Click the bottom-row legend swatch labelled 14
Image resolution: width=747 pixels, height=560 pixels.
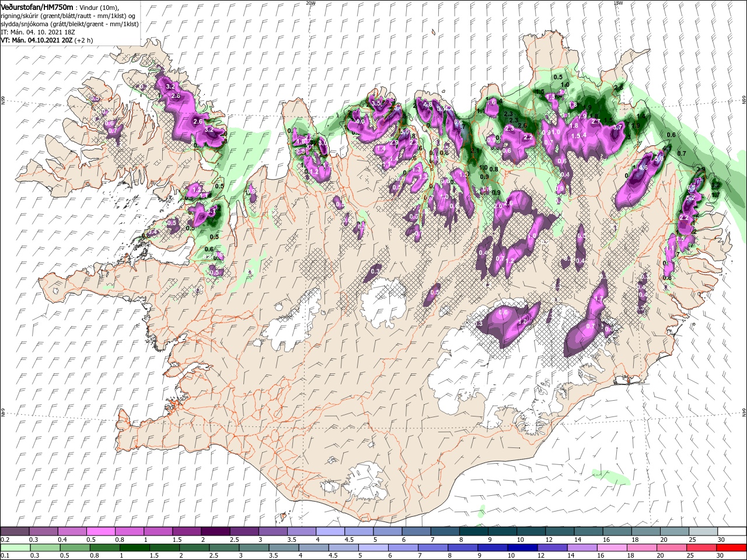(582, 548)
